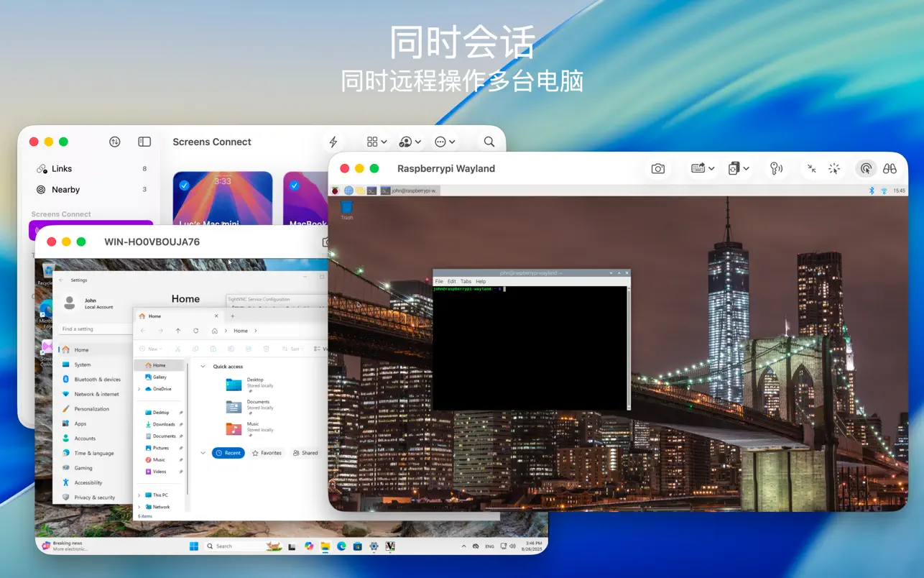Select Personalization in Windows Settings
This screenshot has width=924, height=578.
pos(93,409)
